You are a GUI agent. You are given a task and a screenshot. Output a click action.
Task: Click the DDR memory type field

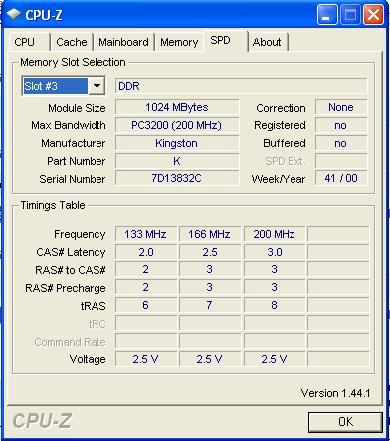pos(241,86)
